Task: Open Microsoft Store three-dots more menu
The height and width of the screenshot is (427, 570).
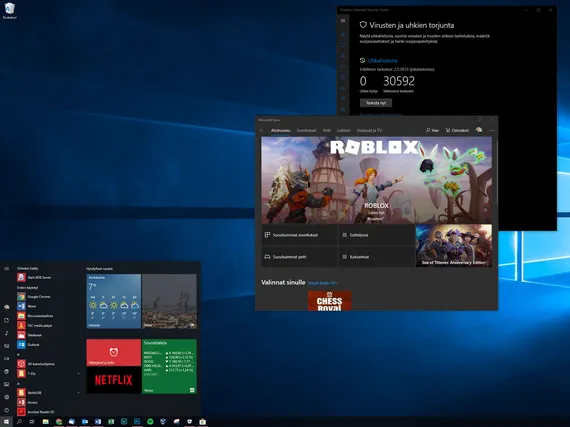Action: pos(491,130)
